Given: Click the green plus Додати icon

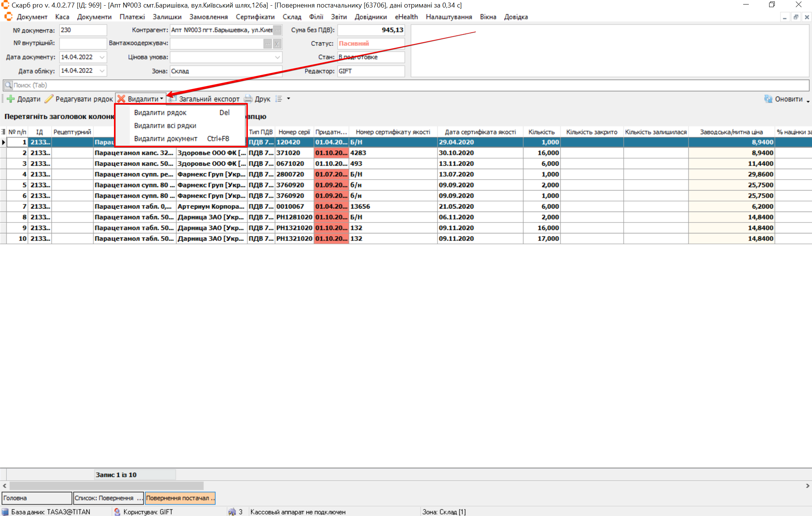Looking at the screenshot, I should click(x=11, y=99).
